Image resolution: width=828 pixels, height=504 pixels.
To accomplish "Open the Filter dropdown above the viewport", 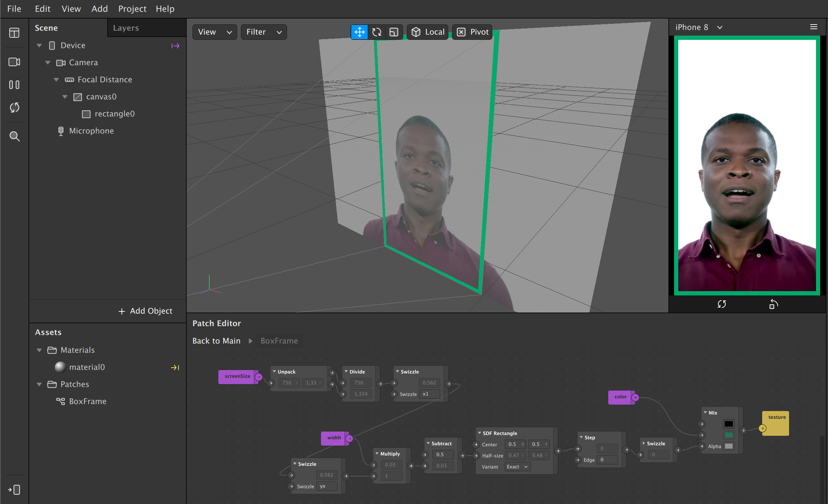I will (264, 32).
